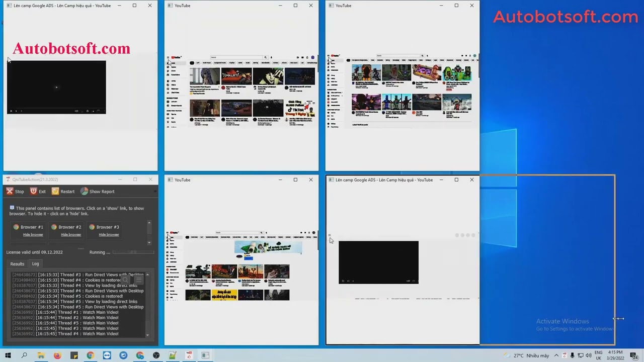This screenshot has width=644, height=362.
Task: Open the notification center icon
Action: coord(634,355)
